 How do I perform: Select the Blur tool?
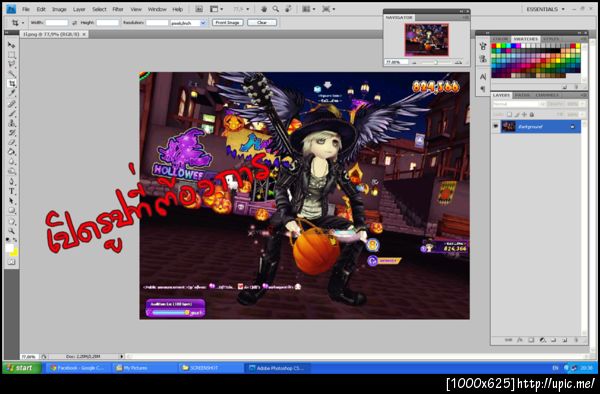pyautogui.click(x=11, y=161)
